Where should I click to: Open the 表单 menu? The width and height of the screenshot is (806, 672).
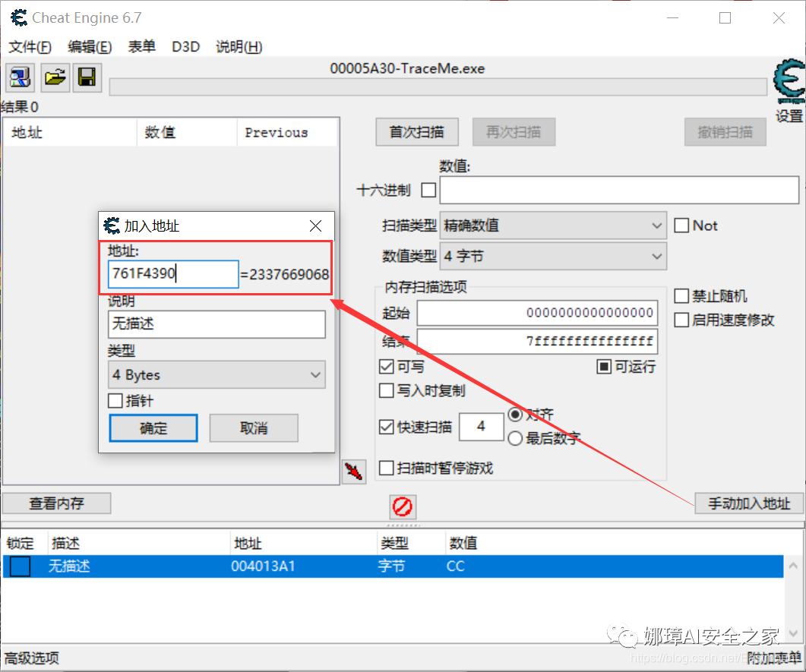141,47
